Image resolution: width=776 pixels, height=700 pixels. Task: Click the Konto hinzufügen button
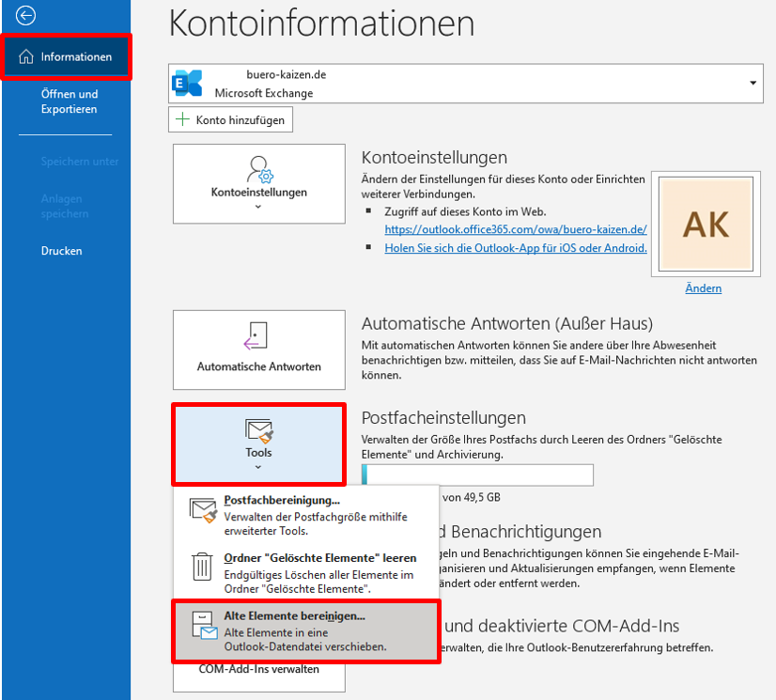230,120
